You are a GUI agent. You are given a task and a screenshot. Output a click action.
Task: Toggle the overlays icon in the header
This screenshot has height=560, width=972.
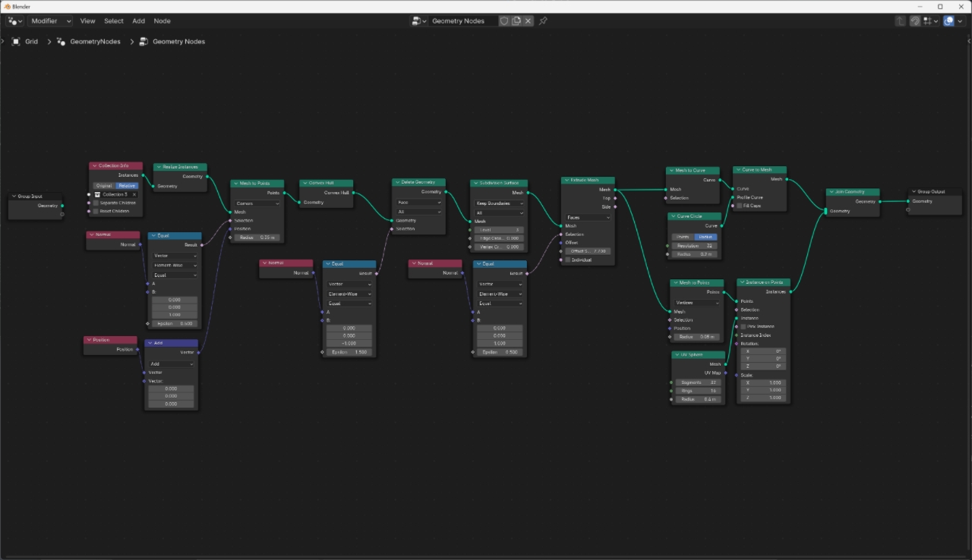pyautogui.click(x=948, y=21)
